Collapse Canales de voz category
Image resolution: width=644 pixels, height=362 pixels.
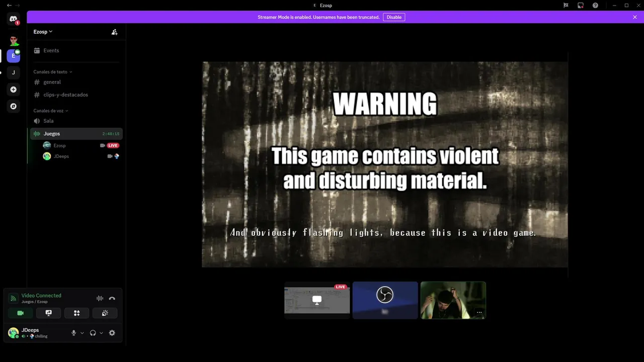pos(51,111)
